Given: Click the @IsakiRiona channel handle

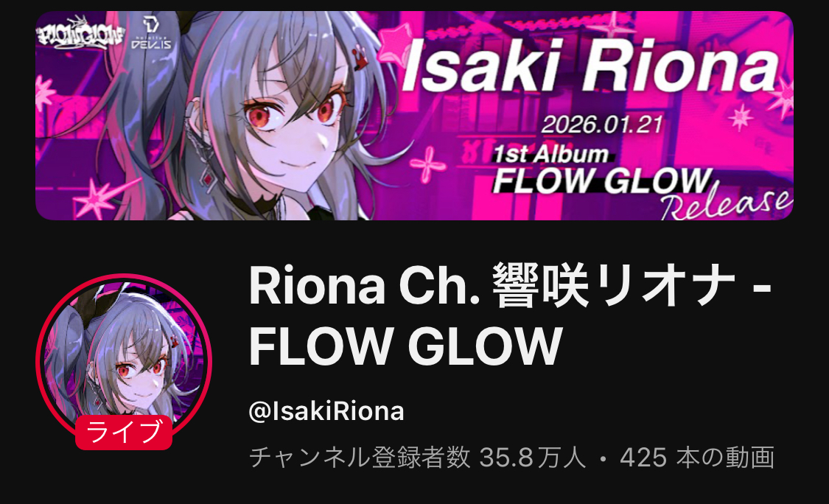Looking at the screenshot, I should [x=326, y=411].
